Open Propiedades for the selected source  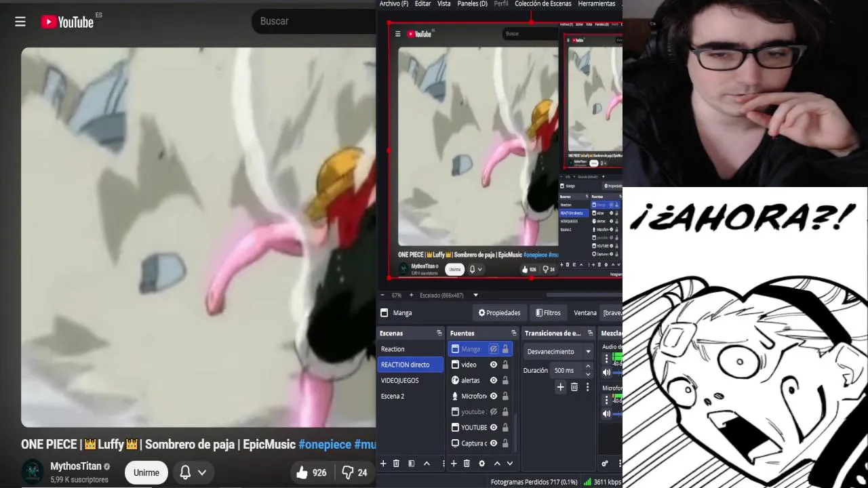click(x=499, y=312)
